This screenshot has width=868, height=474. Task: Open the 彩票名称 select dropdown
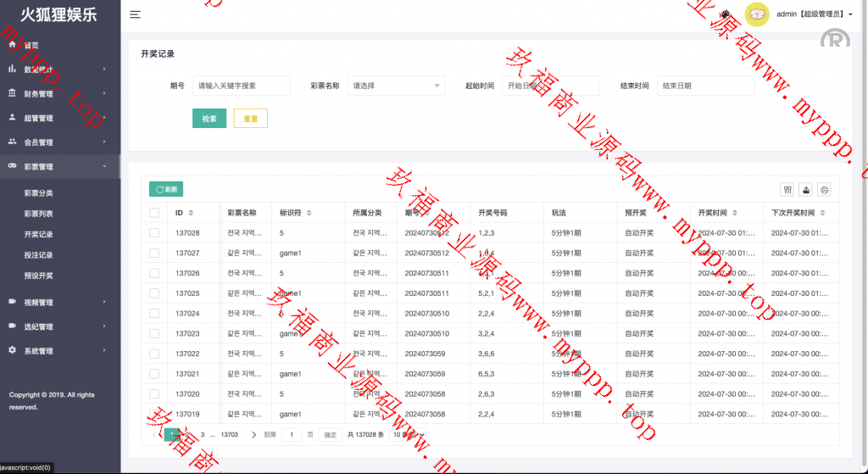pos(396,86)
